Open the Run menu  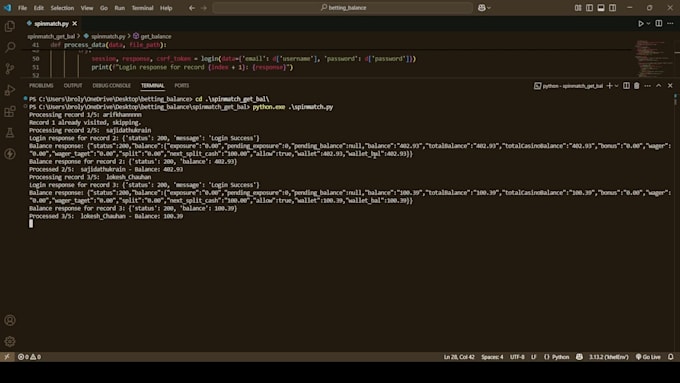(119, 8)
